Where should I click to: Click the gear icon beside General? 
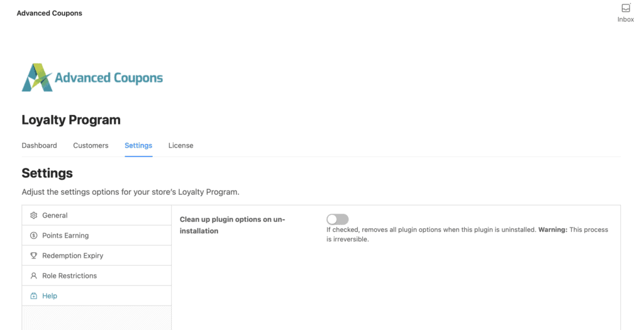coord(34,216)
